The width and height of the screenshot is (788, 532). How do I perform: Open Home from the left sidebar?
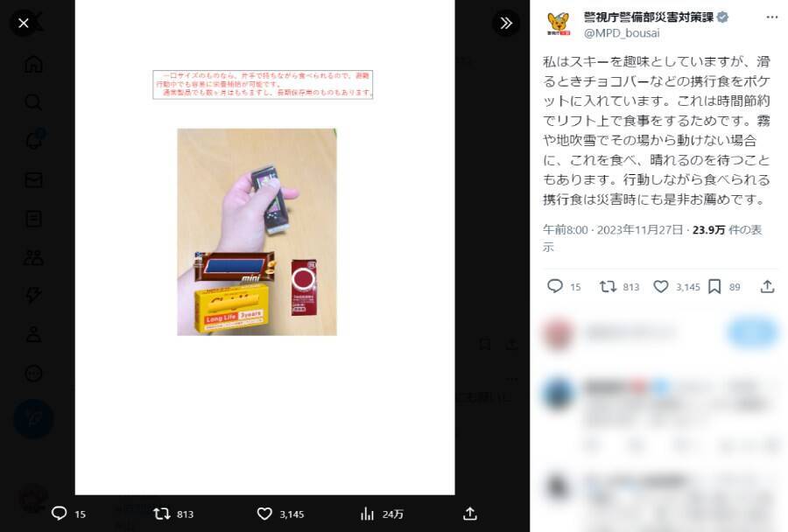(x=33, y=64)
